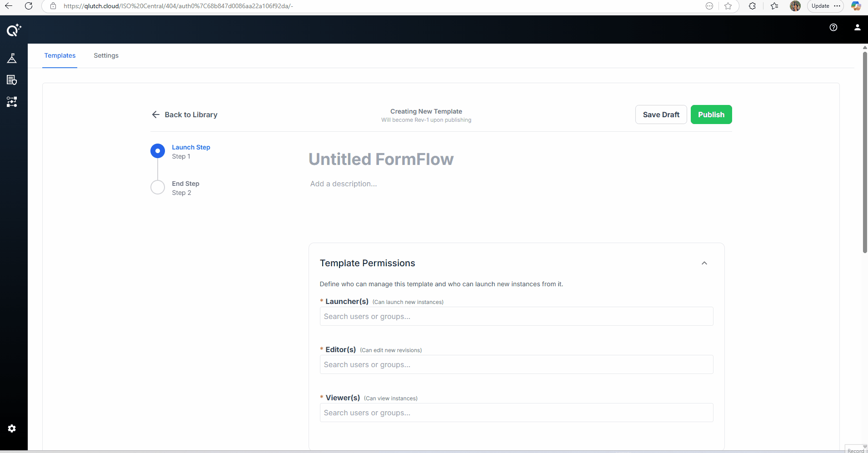Select the End Step radio circle
This screenshot has height=453, width=868.
pos(157,187)
